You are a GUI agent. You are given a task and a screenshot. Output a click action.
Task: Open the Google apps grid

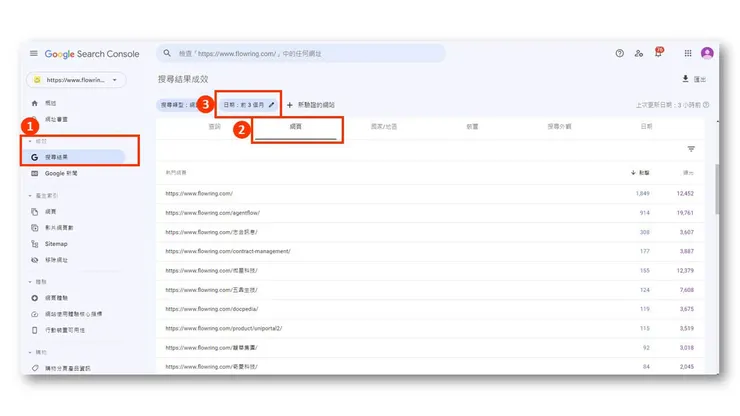[688, 53]
